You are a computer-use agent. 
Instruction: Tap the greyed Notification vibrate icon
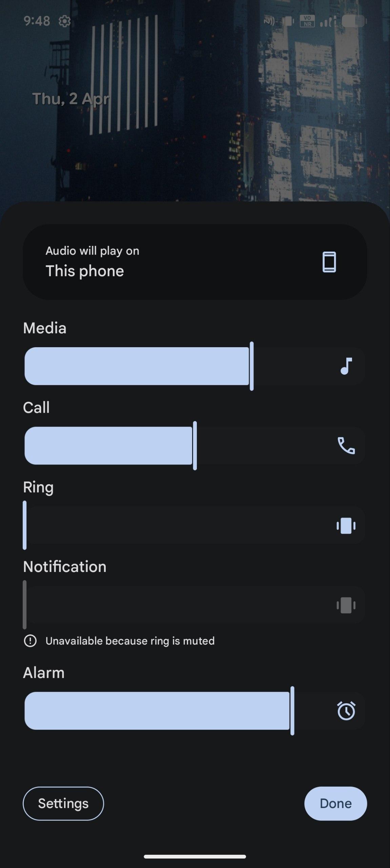point(346,605)
